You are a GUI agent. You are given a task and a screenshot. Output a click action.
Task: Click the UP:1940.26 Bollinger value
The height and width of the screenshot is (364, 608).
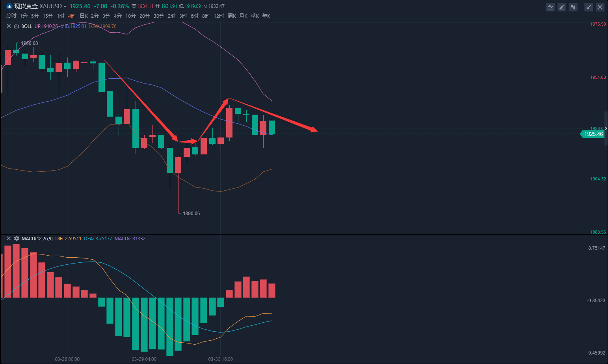(x=46, y=26)
